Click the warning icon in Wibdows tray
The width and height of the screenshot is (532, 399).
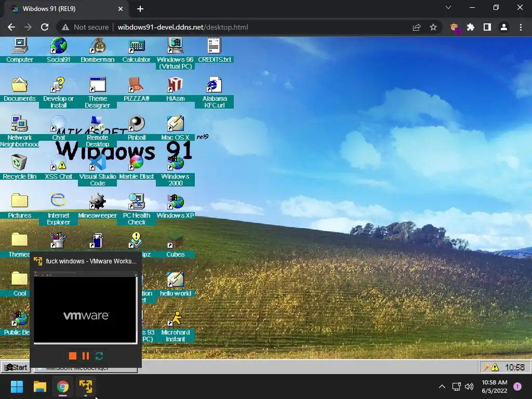495,367
